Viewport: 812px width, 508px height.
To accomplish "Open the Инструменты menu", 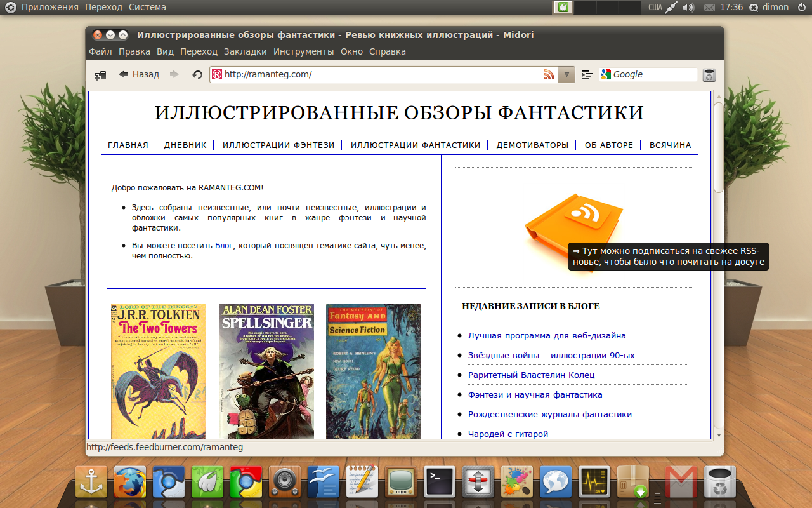I will pyautogui.click(x=303, y=51).
